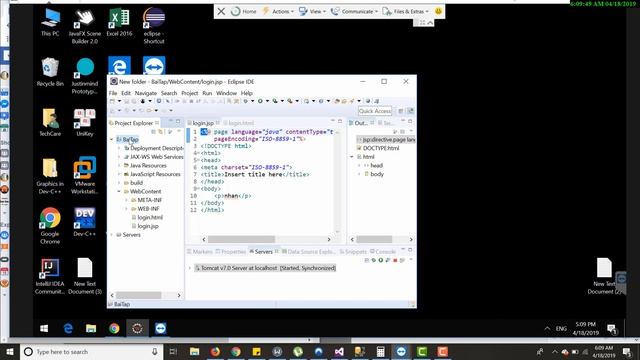Open Graphics in Dev-C++ folder icon
The width and height of the screenshot is (640, 360).
[x=50, y=176]
